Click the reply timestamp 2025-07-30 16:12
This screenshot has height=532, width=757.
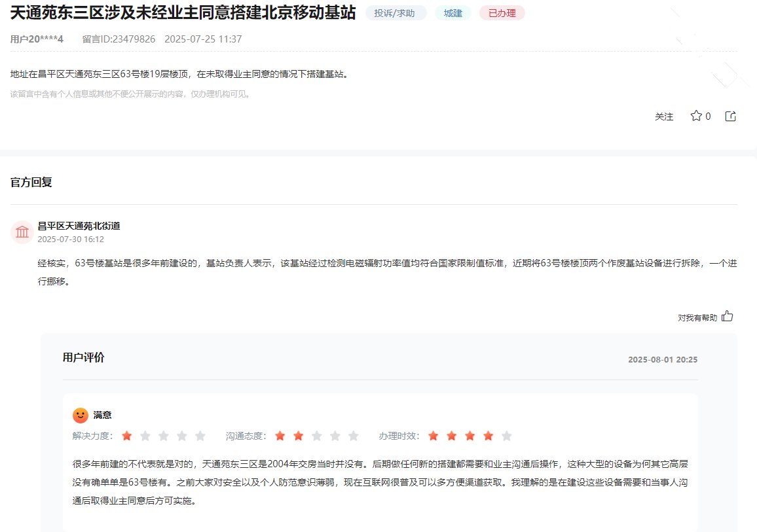(71, 239)
